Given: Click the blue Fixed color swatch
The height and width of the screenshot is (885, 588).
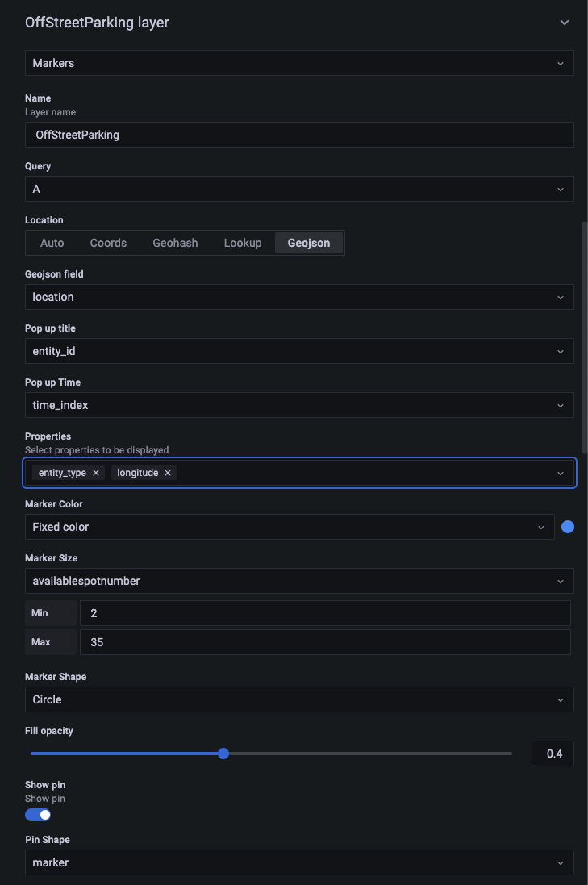Looking at the screenshot, I should click(568, 527).
